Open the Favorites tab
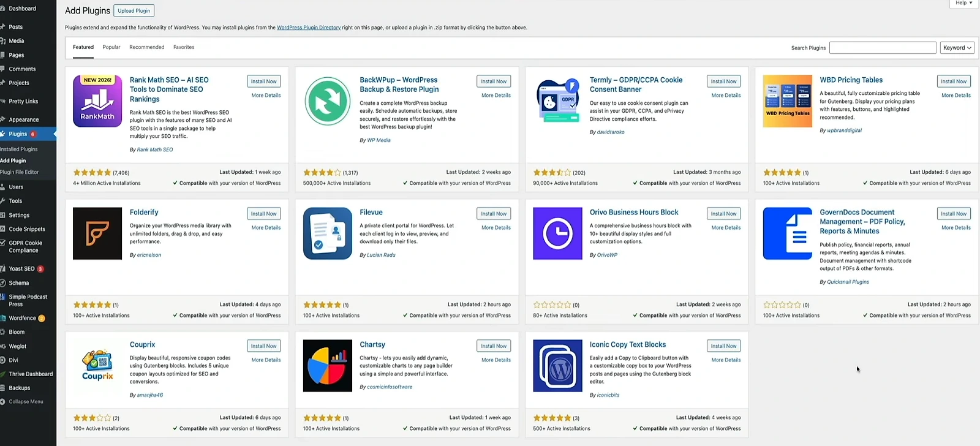Screen dimensions: 980x446 tap(184, 47)
